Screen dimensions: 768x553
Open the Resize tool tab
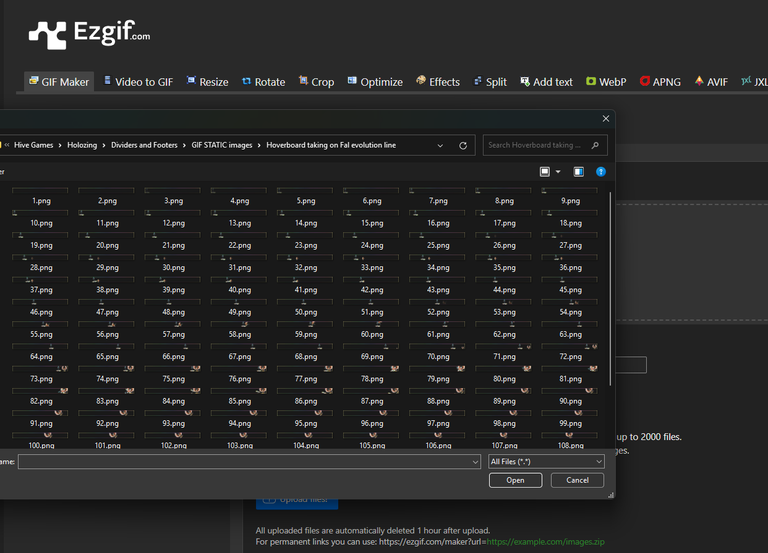208,82
